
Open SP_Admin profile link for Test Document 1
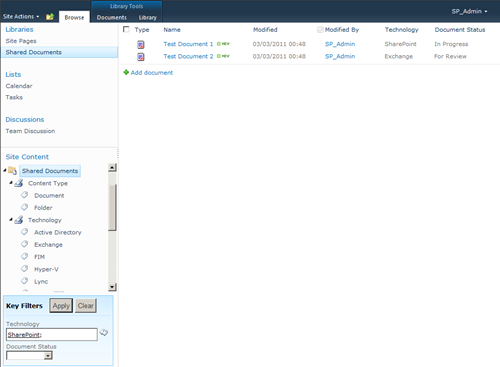pos(340,44)
